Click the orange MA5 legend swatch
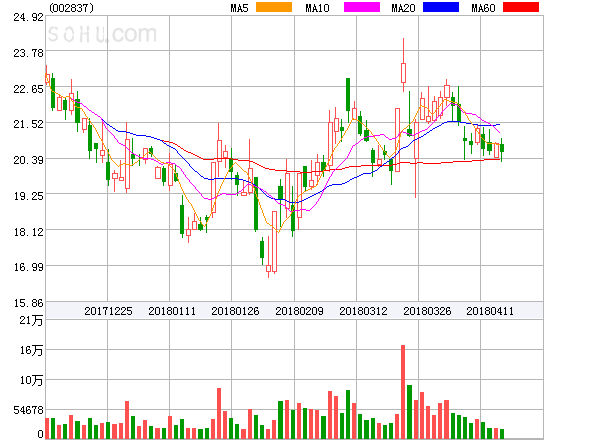The height and width of the screenshot is (440, 600). 274,7
